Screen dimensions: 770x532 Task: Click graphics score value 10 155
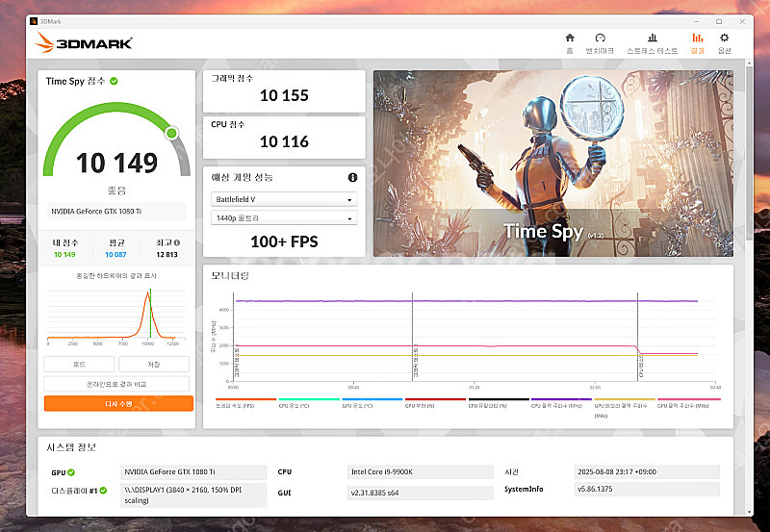(284, 95)
